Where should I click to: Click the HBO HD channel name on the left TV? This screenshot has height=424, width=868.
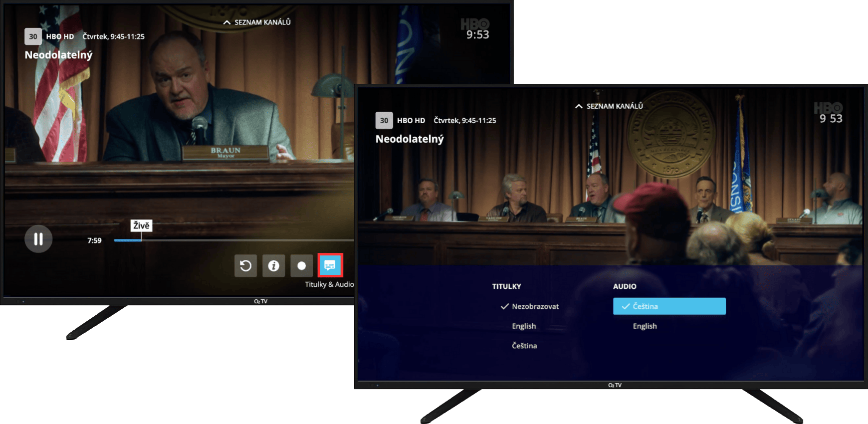(60, 36)
